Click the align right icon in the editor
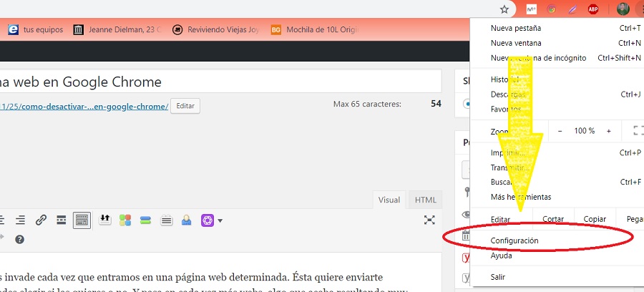Image resolution: width=644 pixels, height=292 pixels. tap(20, 220)
